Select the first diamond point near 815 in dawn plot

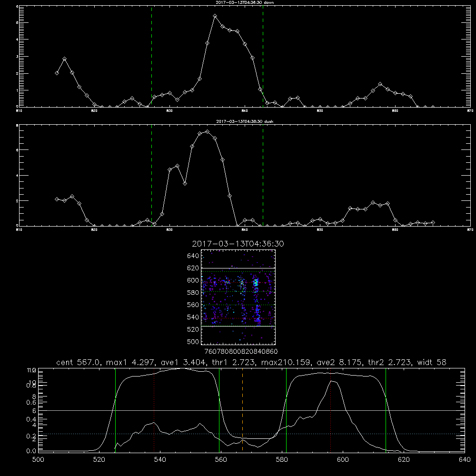click(x=57, y=73)
